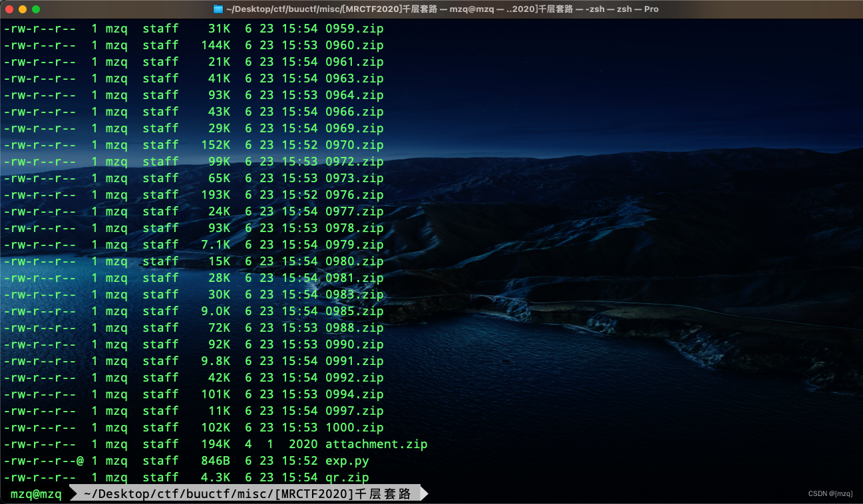Select the 0988.zip filename
Viewport: 863px width, 504px height.
coord(354,328)
